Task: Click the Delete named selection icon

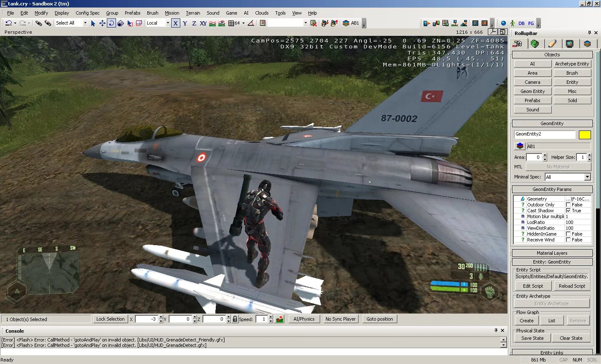Action: pyautogui.click(x=314, y=23)
